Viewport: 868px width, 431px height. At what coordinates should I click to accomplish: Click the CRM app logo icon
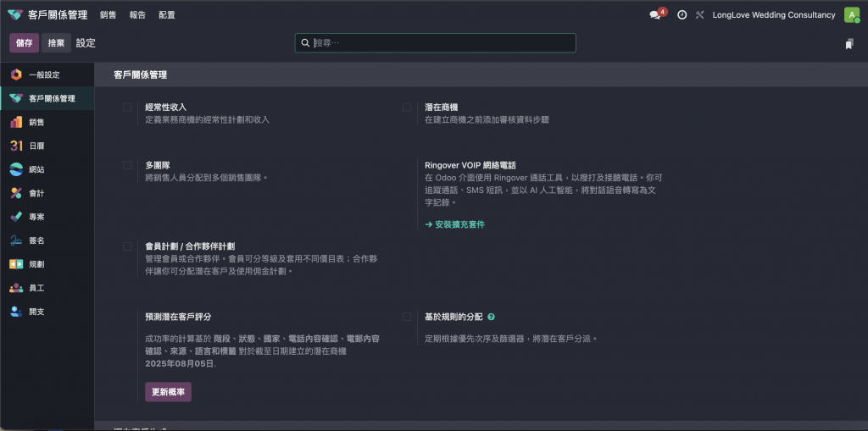(x=15, y=15)
